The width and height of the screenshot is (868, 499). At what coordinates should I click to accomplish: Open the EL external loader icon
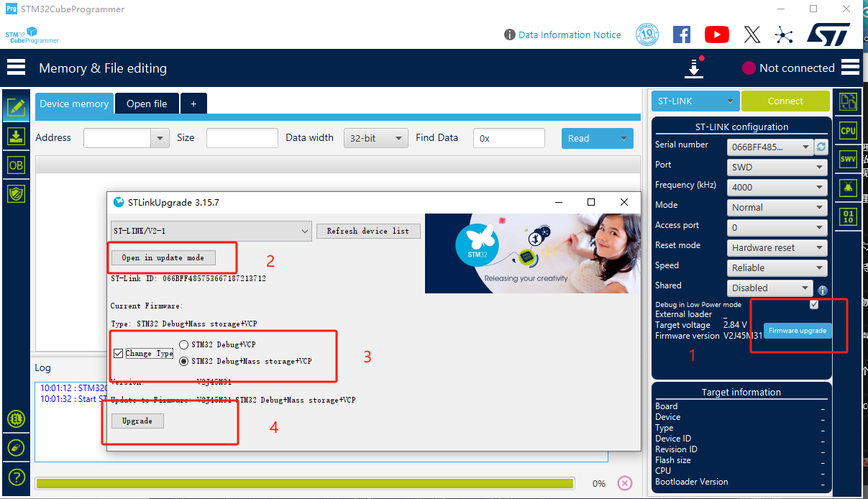[16, 418]
